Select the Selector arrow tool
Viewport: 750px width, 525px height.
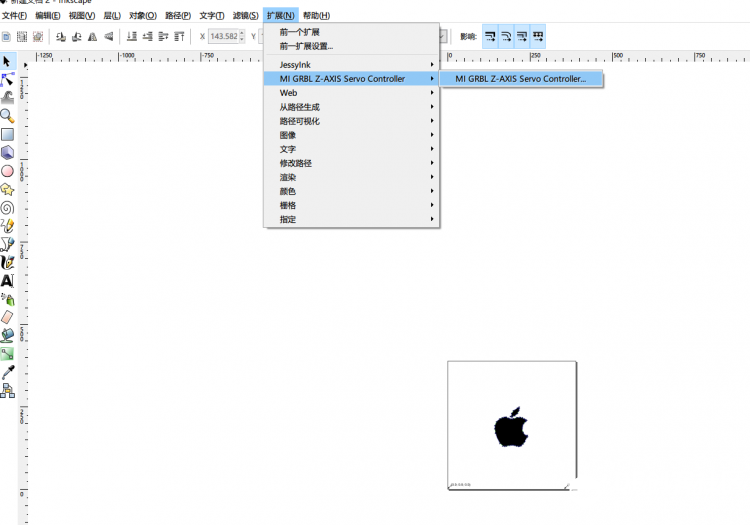coord(7,61)
